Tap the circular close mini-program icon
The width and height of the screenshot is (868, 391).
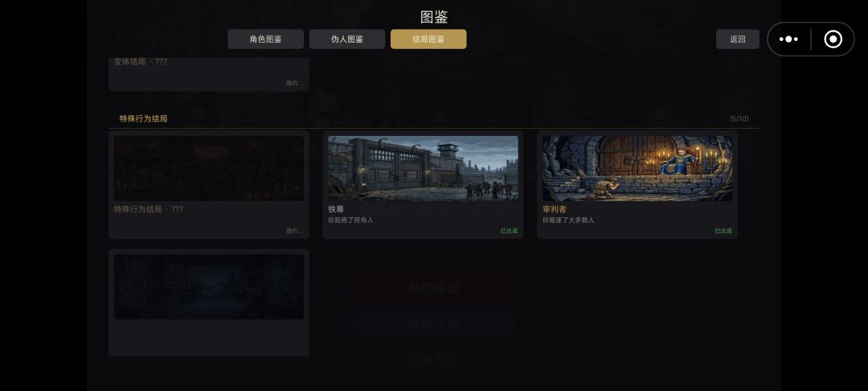833,39
